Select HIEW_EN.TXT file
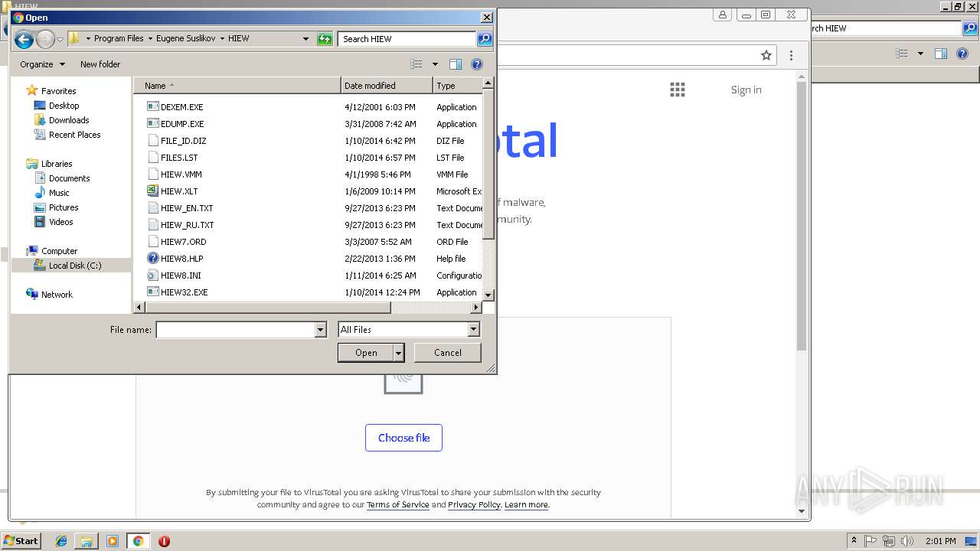980x551 pixels. click(187, 208)
